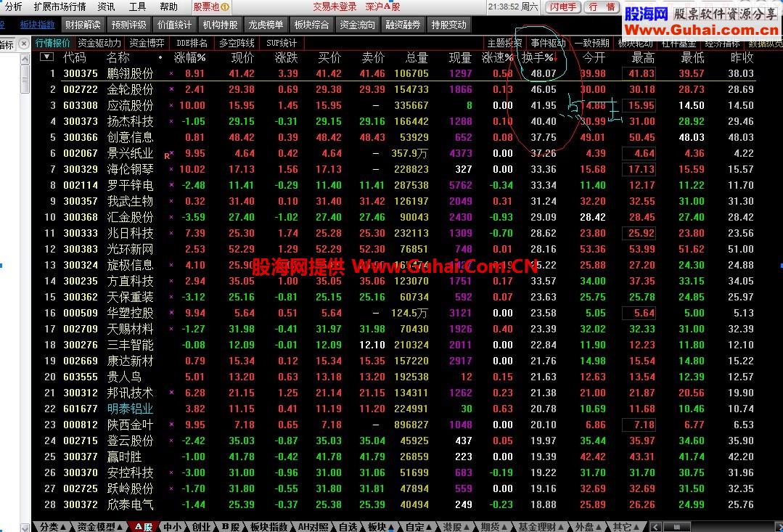This screenshot has width=783, height=532.
Task: Expand the 自定▲ bottom tab menu
Action: click(x=419, y=527)
